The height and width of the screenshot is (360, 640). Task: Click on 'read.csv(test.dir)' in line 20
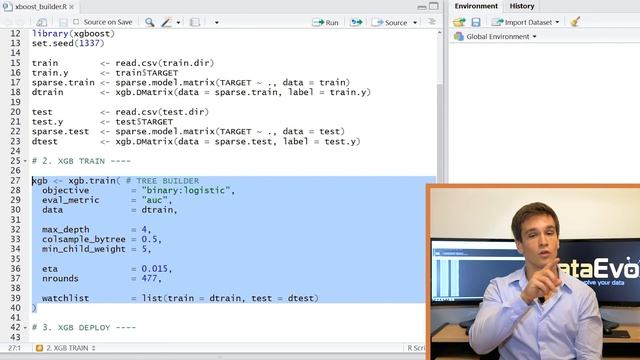[x=162, y=112]
